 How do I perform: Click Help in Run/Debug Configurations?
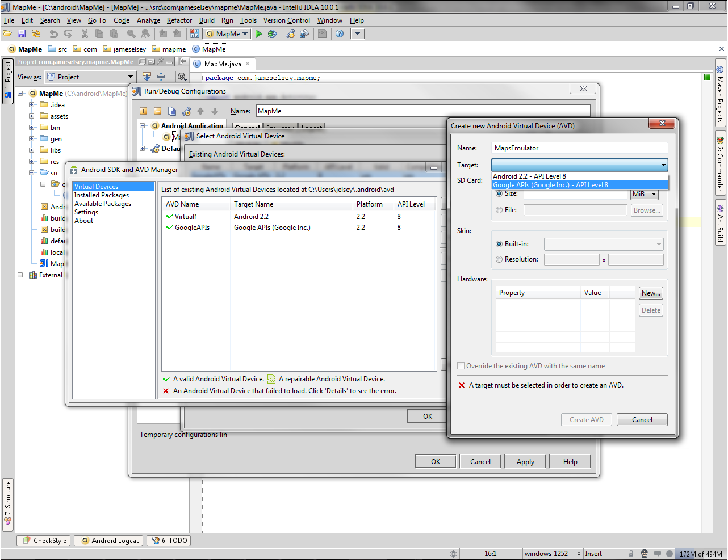coord(570,462)
